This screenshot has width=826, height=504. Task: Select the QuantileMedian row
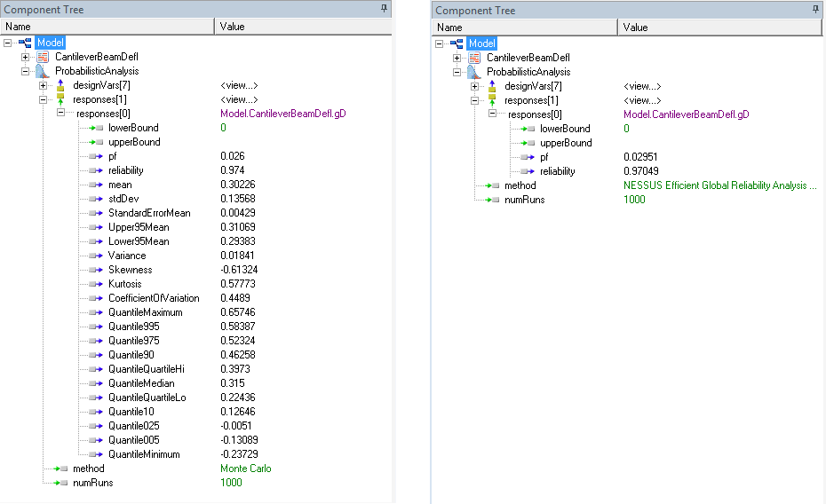[x=141, y=383]
